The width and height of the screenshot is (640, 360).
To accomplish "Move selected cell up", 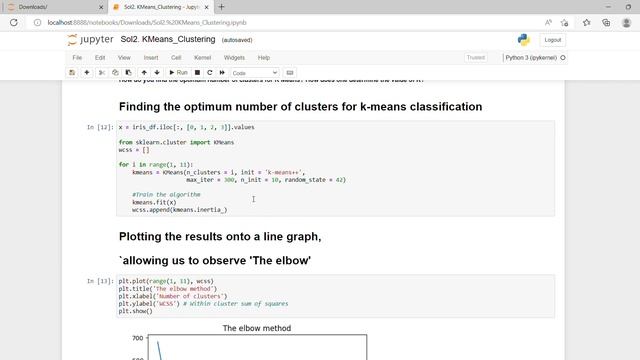I will pos(144,73).
